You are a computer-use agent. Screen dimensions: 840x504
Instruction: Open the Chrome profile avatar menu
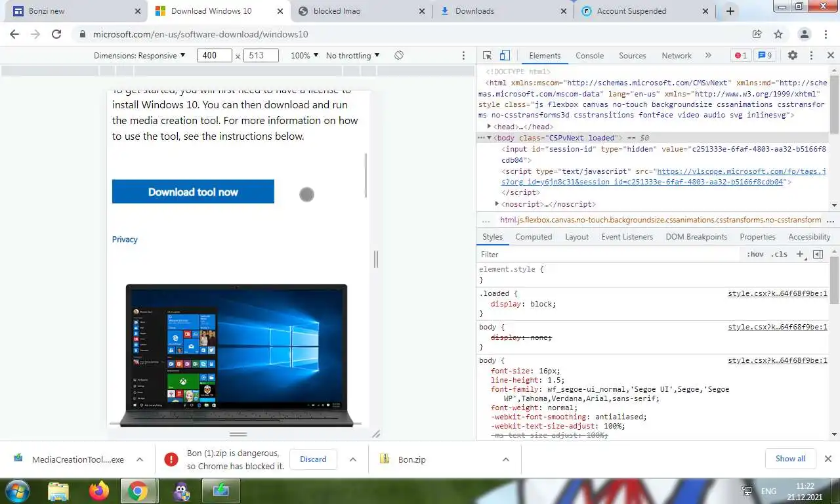coord(805,34)
